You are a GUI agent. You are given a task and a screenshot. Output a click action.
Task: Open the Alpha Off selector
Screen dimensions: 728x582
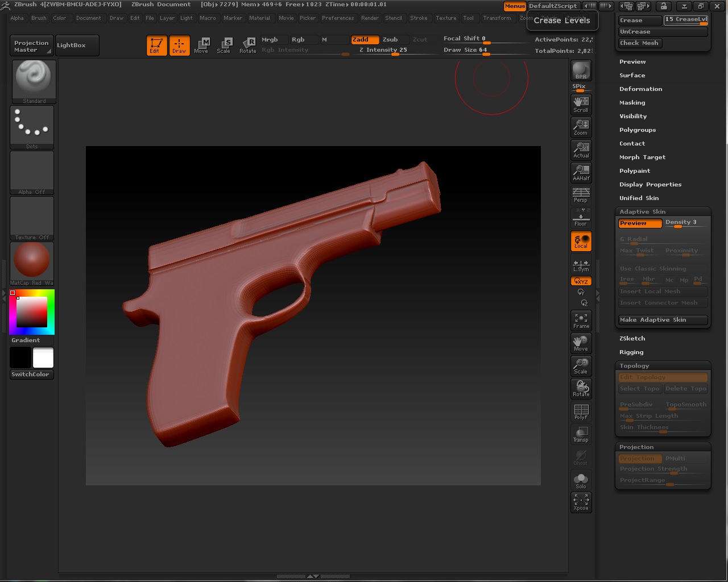tap(32, 173)
